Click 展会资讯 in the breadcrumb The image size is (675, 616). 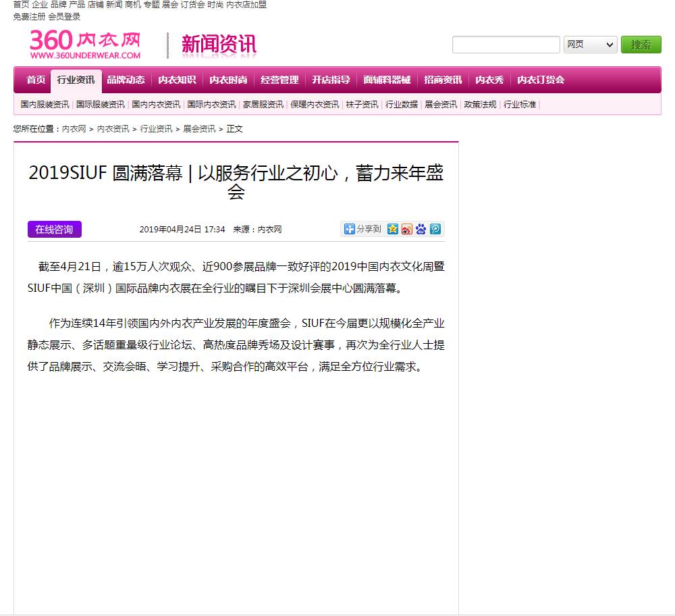click(x=199, y=129)
